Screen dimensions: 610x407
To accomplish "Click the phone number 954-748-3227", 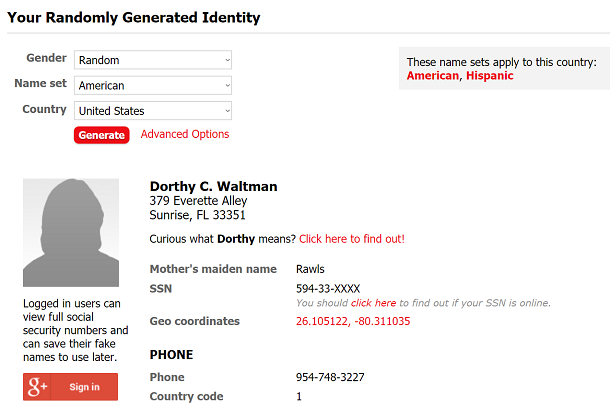I will point(330,377).
